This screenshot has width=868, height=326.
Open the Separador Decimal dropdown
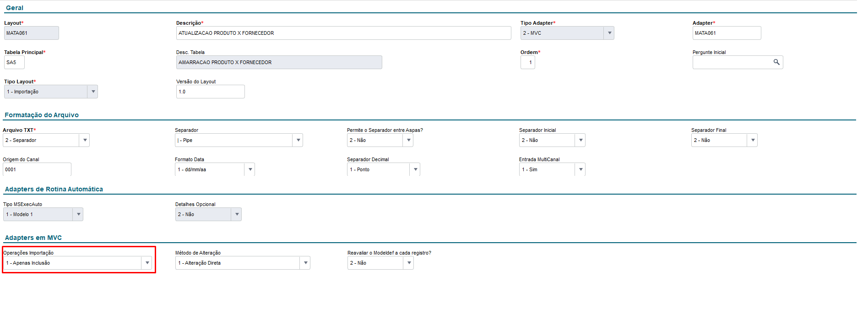(x=415, y=169)
